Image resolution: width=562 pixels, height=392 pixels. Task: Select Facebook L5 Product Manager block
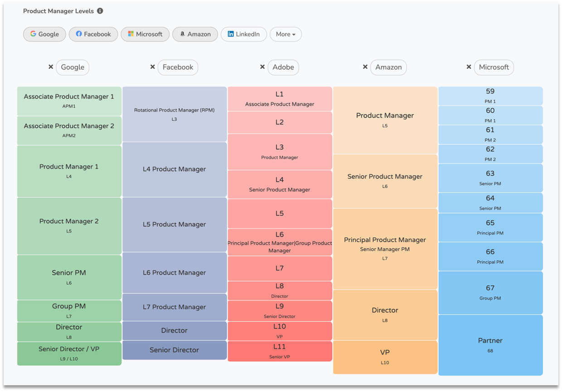coord(174,225)
